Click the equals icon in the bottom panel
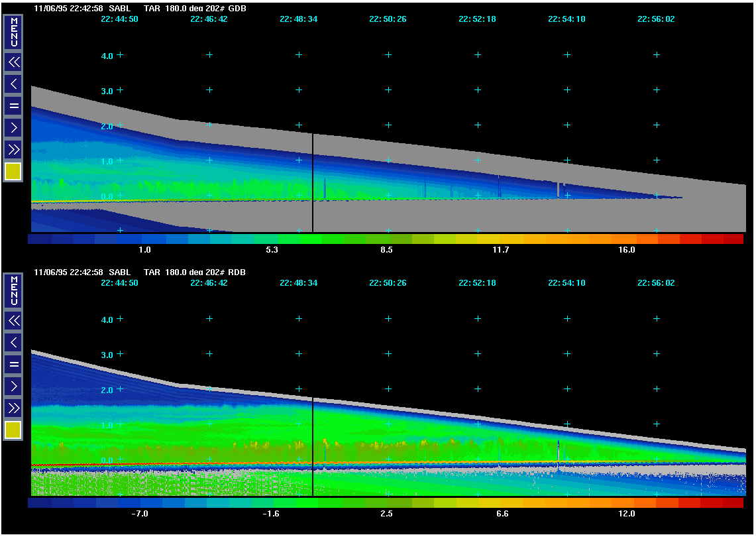This screenshot has width=756, height=537. [13, 364]
